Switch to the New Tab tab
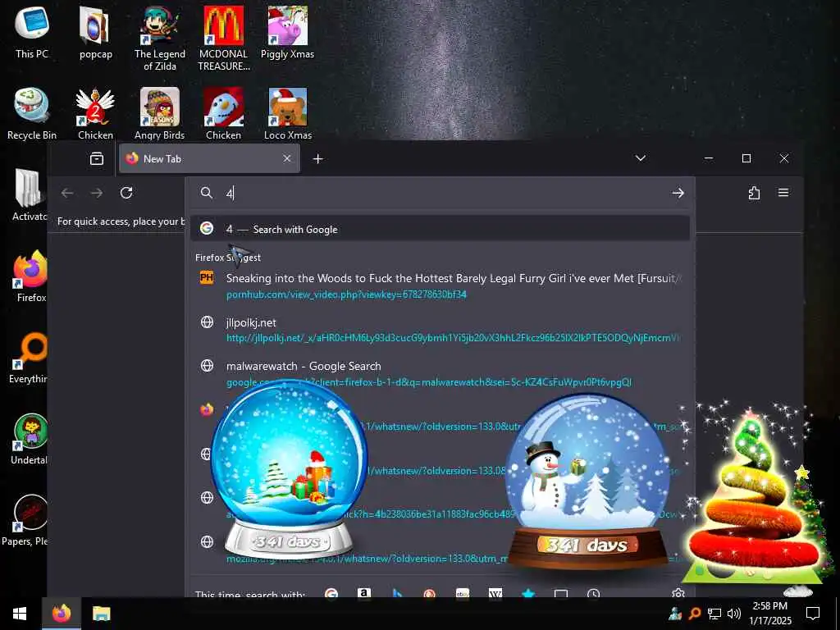 pyautogui.click(x=209, y=158)
